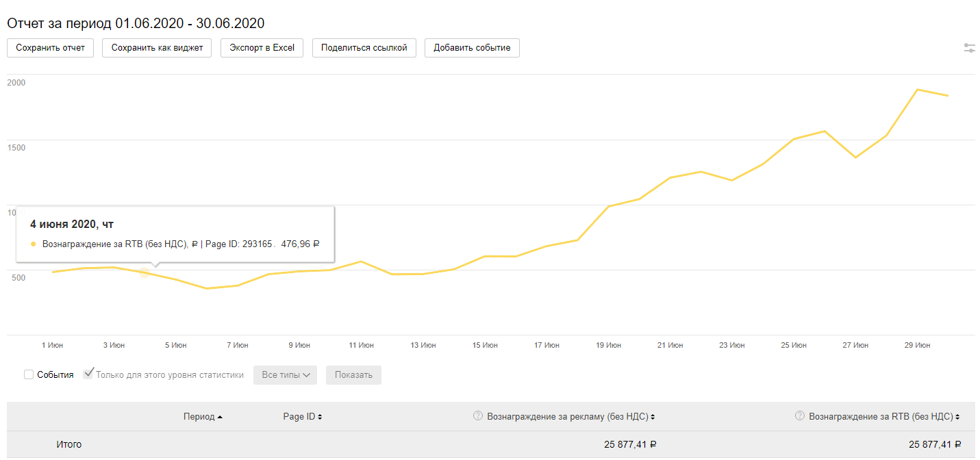
Task: Click 'Добавить событие' button
Action: coord(472,48)
